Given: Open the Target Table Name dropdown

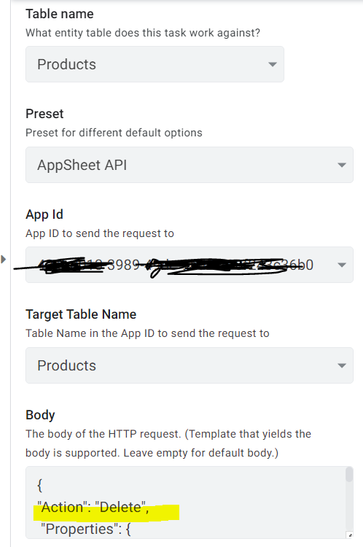Looking at the screenshot, I should [x=189, y=365].
